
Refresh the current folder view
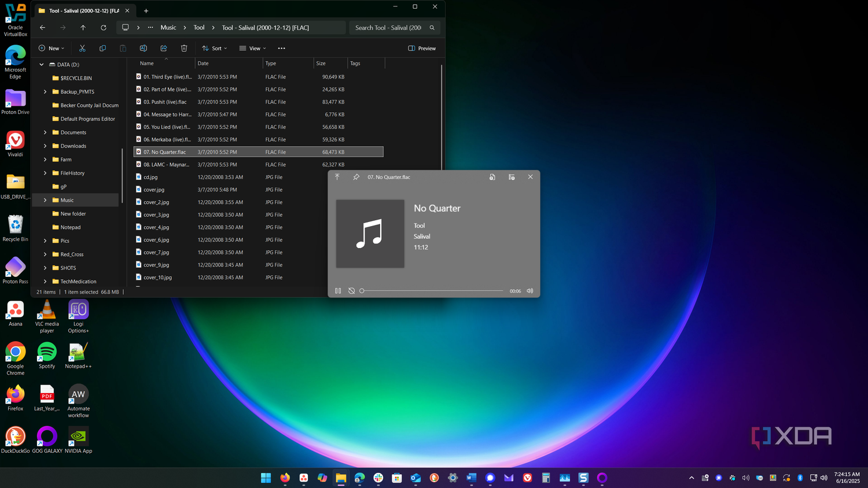click(103, 28)
